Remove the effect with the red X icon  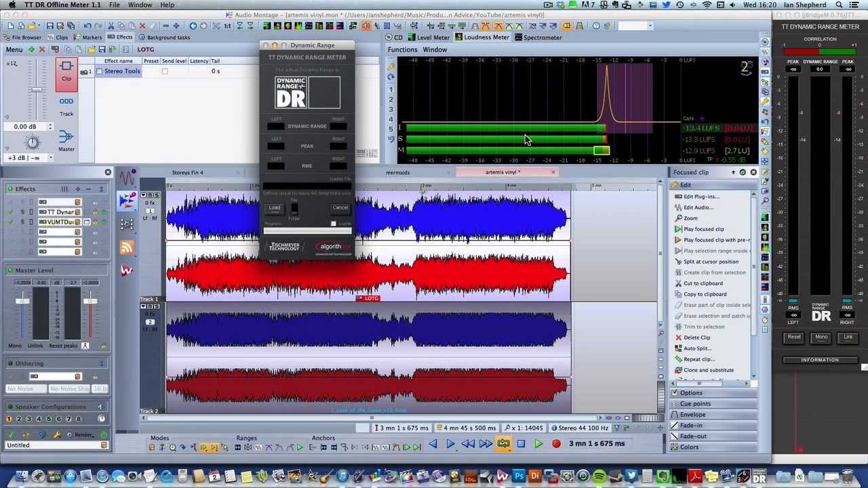pos(41,49)
